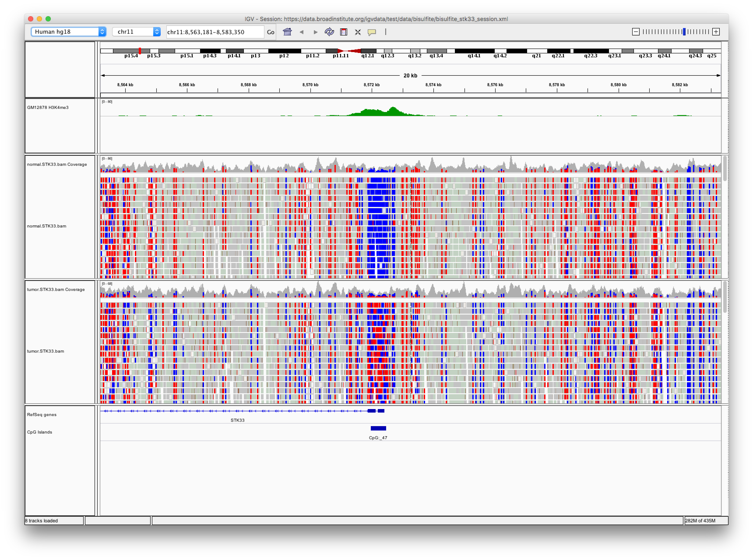Click the home icon to view whole genome
Viewport: 753px width, 560px height.
pos(287,31)
